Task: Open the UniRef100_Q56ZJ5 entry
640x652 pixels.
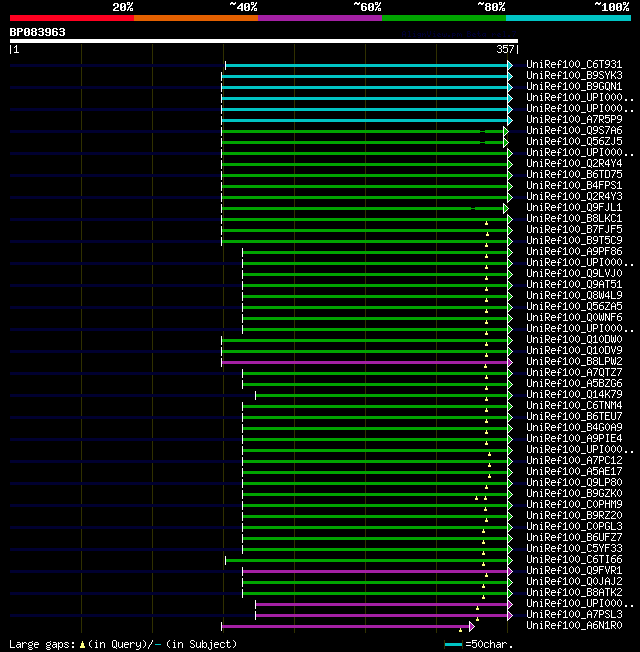Action: click(x=574, y=141)
